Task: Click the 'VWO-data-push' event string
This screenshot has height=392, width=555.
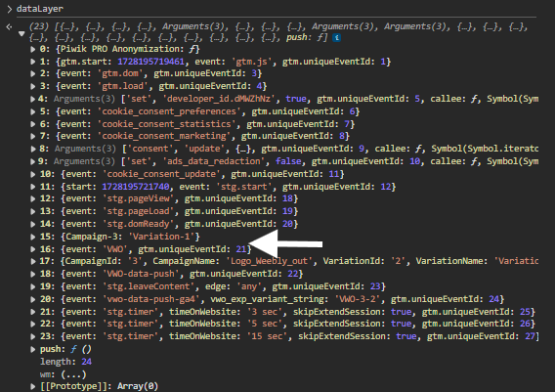Action: tap(141, 274)
